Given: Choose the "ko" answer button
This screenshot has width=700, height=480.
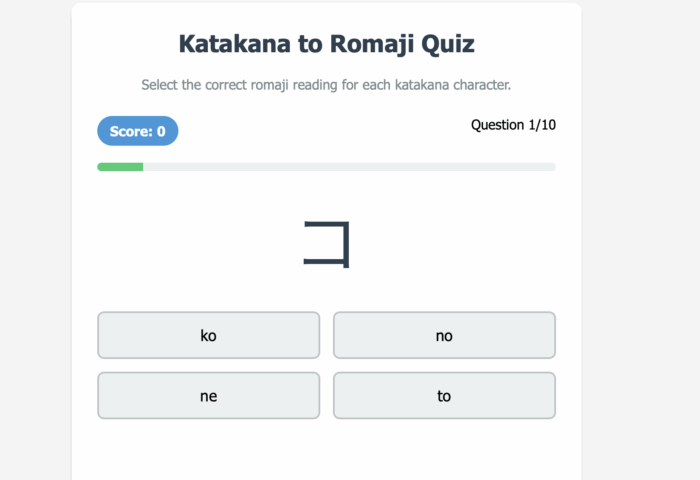Looking at the screenshot, I should pos(208,335).
